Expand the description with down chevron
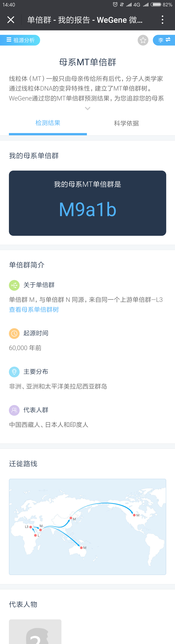 point(87,108)
